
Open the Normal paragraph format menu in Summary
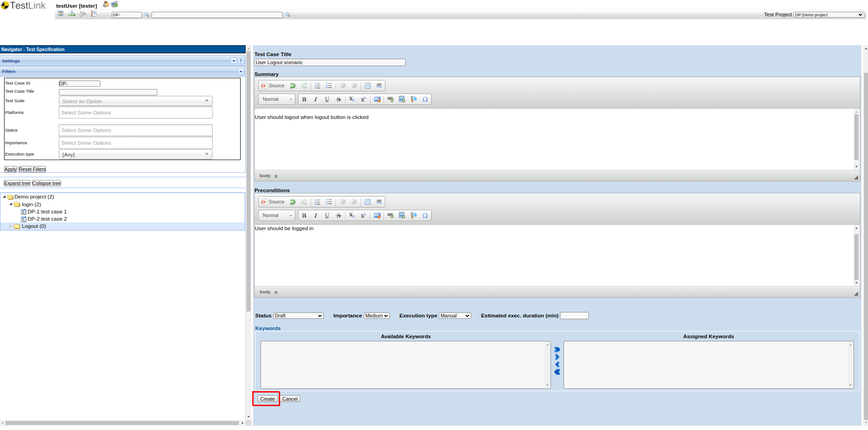277,99
